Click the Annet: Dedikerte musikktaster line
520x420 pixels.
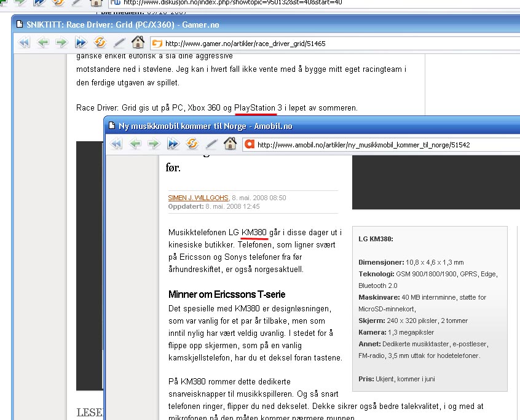pos(423,344)
